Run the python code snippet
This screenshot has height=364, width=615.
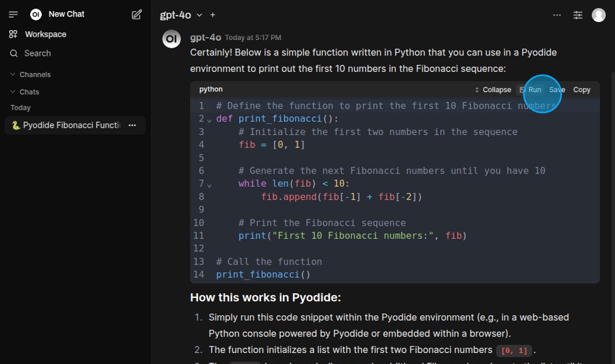[531, 89]
